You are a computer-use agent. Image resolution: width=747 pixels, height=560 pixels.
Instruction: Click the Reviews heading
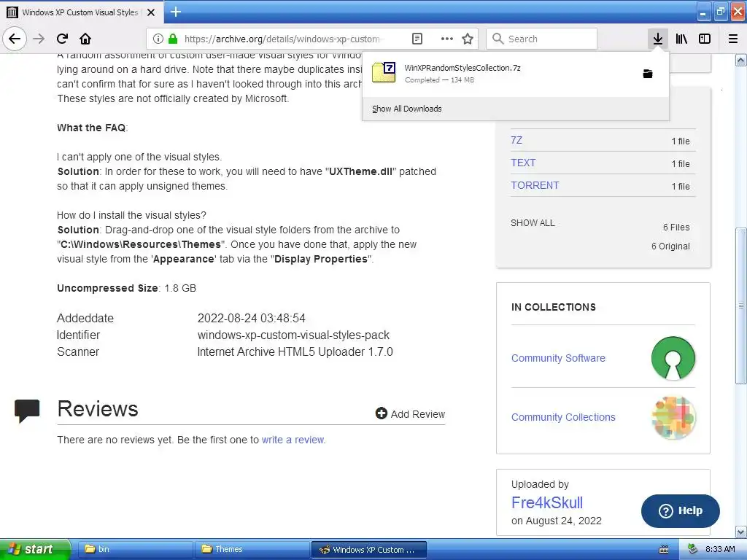coord(98,408)
